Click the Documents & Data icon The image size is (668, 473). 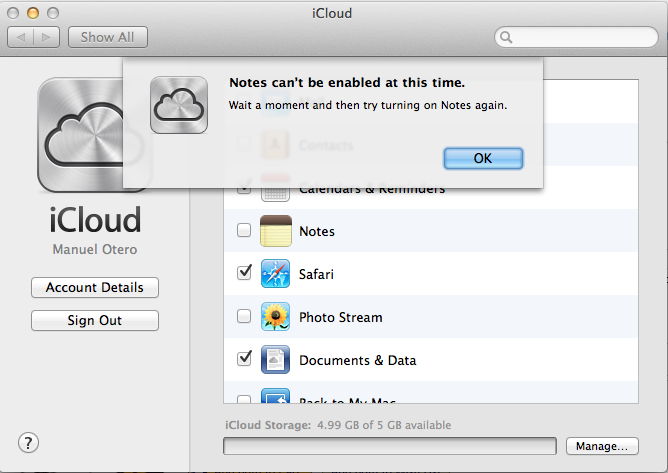(x=275, y=360)
